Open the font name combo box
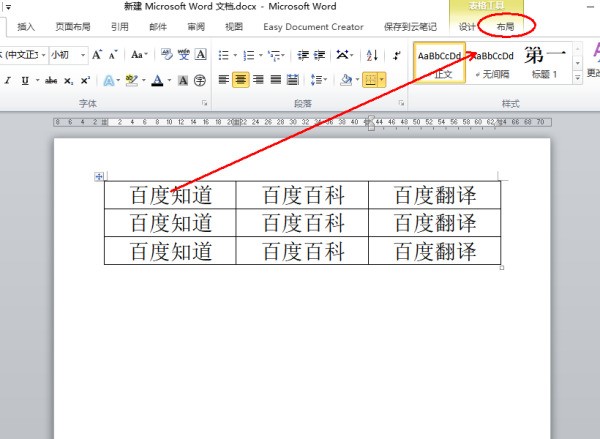Viewport: 600px width, 439px height. tap(24, 55)
